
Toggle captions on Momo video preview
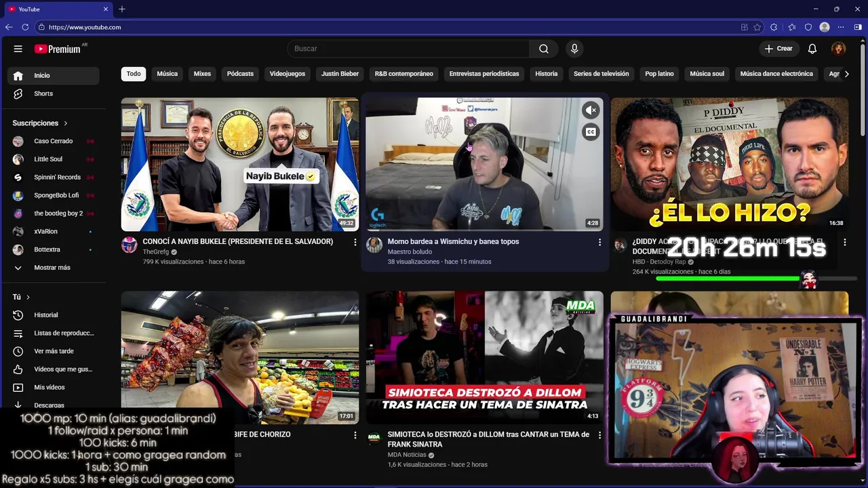pos(591,132)
